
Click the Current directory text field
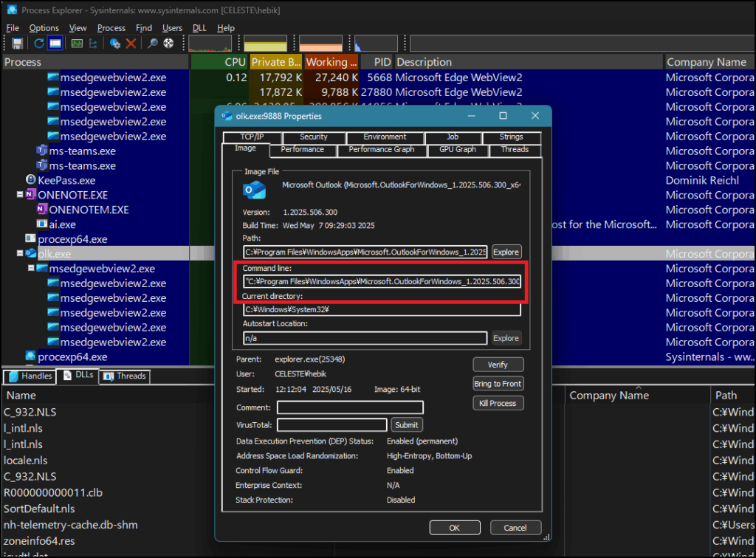(x=382, y=309)
